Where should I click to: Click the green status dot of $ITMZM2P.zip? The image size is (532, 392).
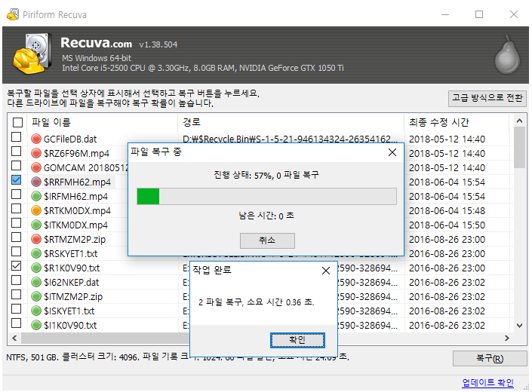(36, 296)
